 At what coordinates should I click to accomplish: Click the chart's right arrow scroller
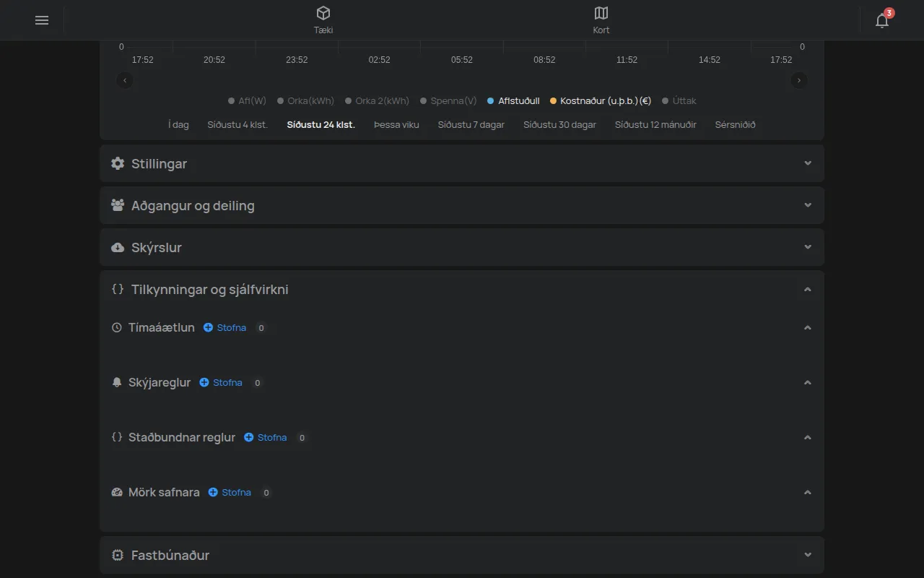(799, 80)
